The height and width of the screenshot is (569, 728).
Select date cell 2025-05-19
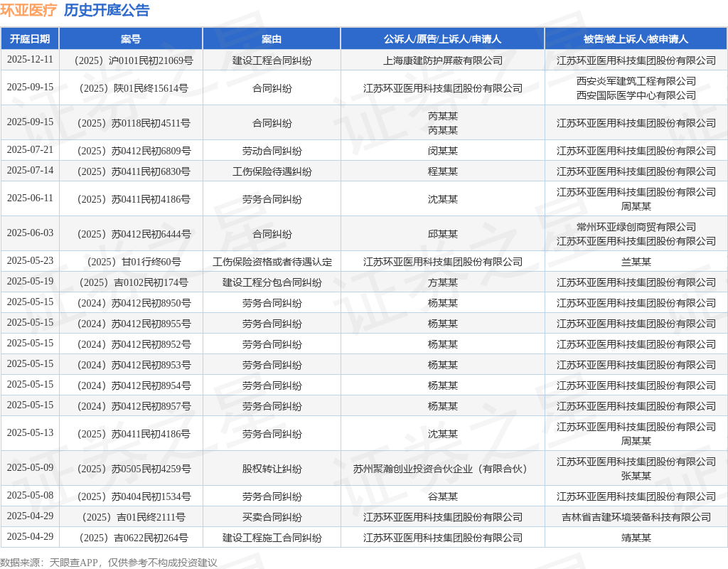pyautogui.click(x=30, y=281)
